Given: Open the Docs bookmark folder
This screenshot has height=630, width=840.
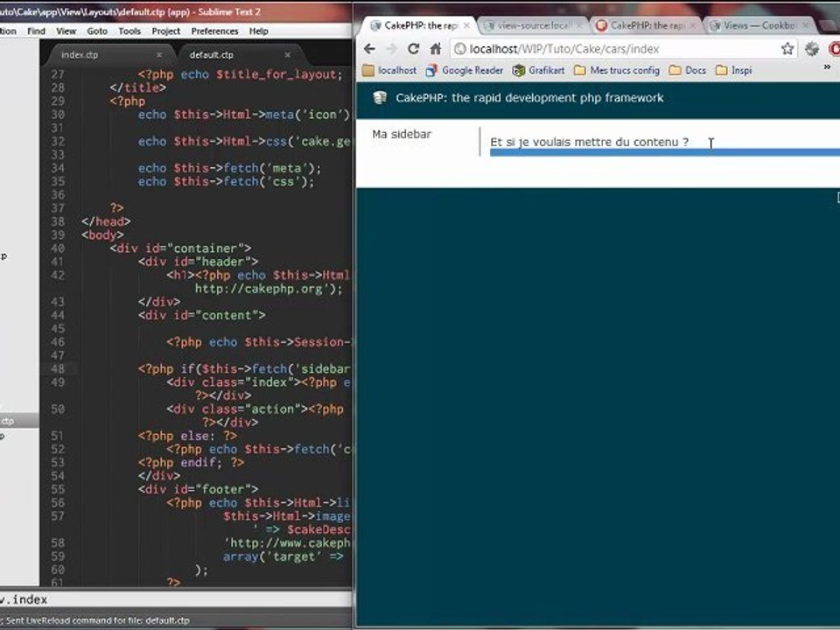Looking at the screenshot, I should (688, 70).
